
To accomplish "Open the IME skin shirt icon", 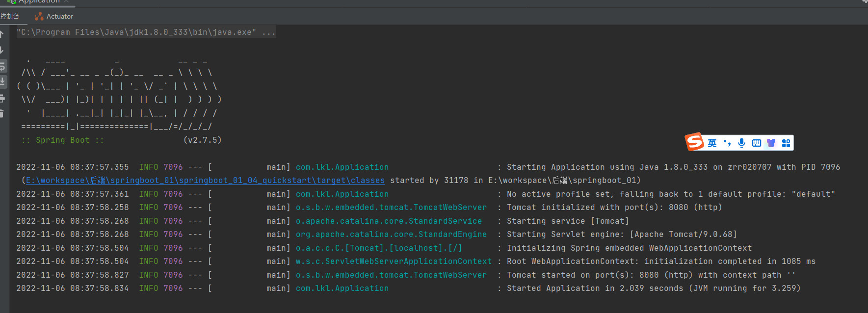I will [x=771, y=143].
